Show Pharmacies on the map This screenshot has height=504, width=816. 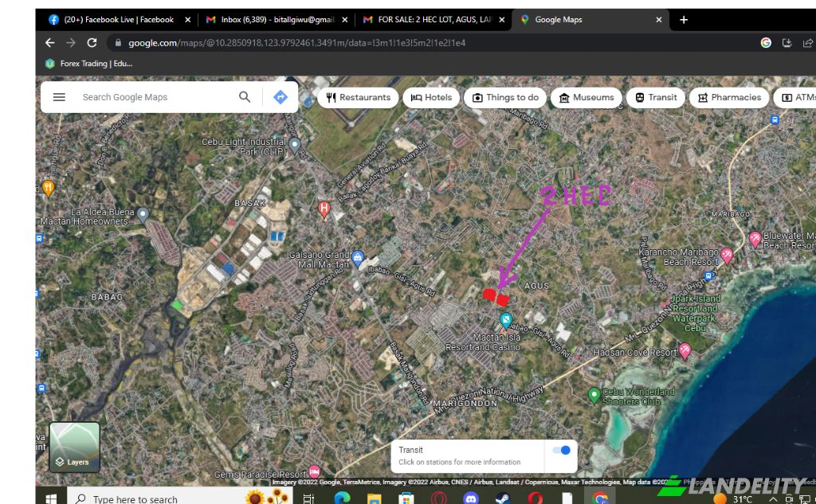click(728, 97)
